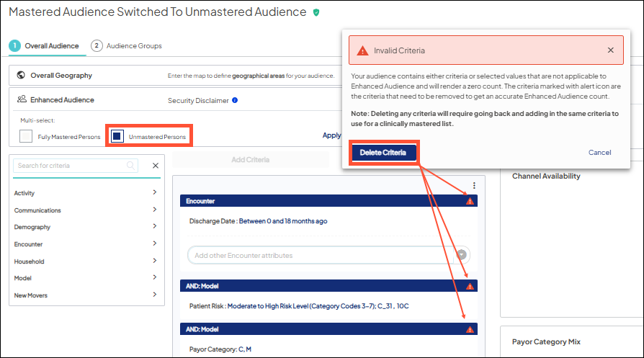Click the alert icon on Patient Risk Model header
The image size is (644, 358).
tap(470, 287)
